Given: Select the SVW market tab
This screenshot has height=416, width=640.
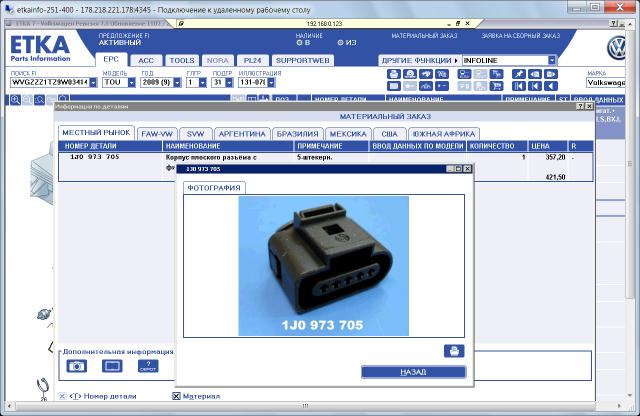Looking at the screenshot, I should tap(195, 134).
